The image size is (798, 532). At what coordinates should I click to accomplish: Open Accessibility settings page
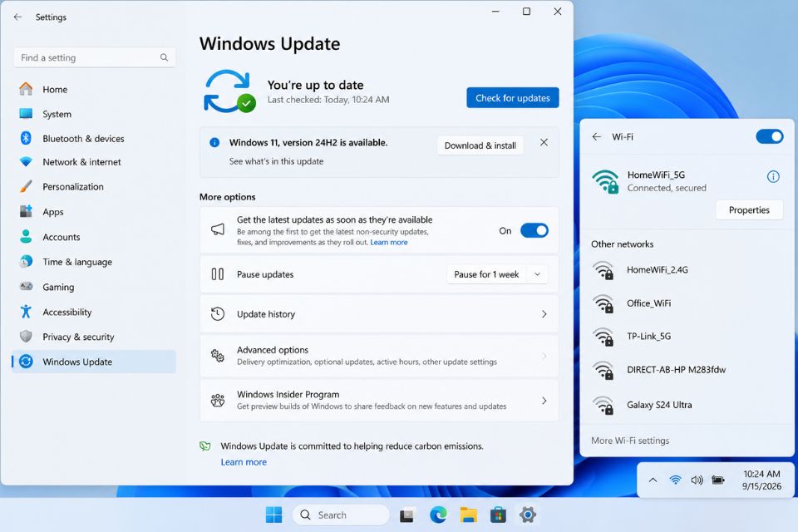click(94, 312)
